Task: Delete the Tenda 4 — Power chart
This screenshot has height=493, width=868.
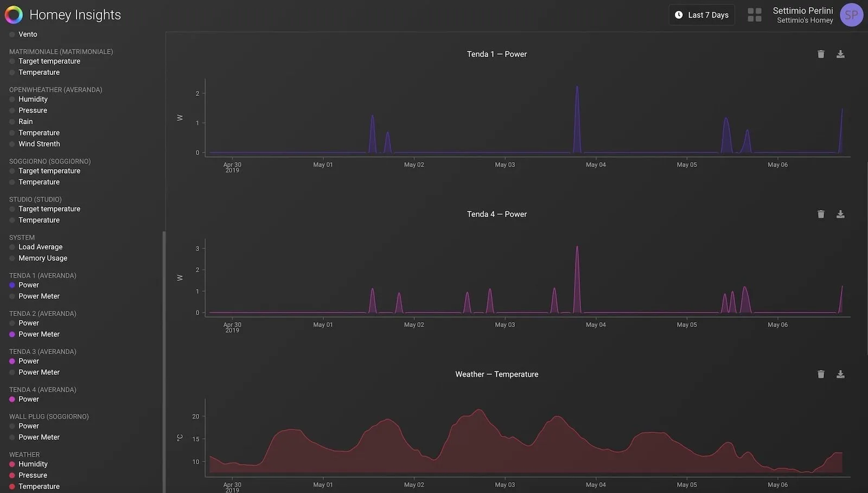Action: point(821,214)
